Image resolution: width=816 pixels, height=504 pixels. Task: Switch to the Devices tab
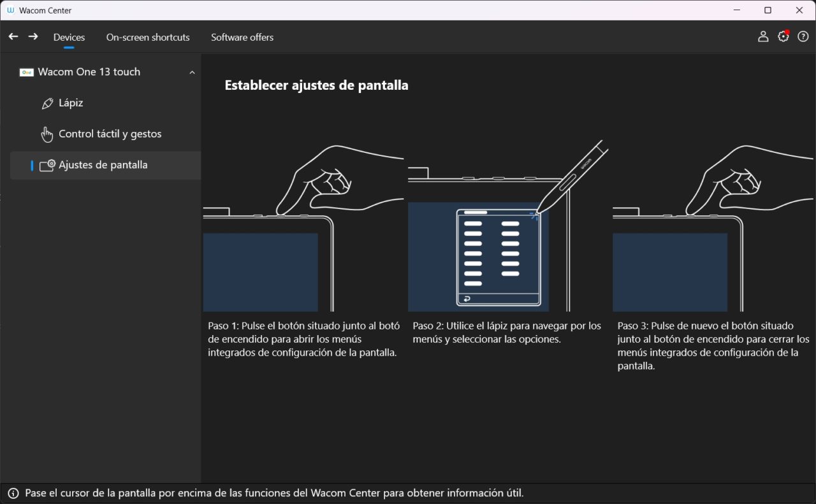pyautogui.click(x=69, y=38)
